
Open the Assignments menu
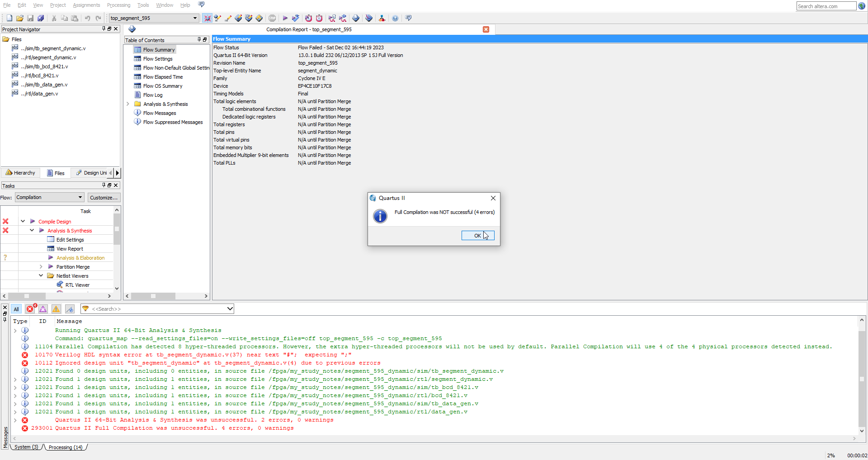(x=86, y=5)
